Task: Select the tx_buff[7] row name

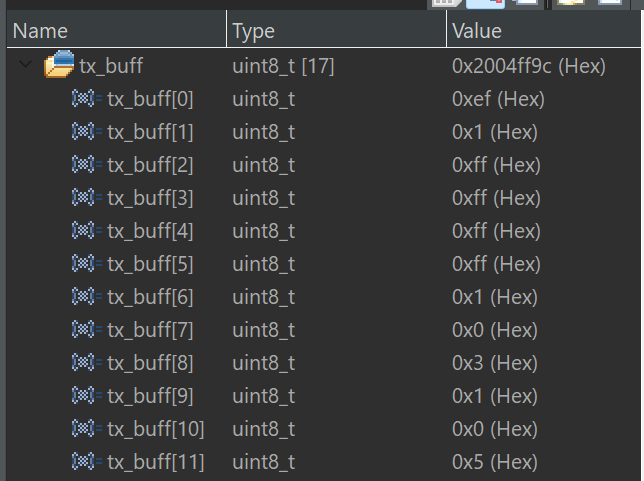Action: click(150, 330)
